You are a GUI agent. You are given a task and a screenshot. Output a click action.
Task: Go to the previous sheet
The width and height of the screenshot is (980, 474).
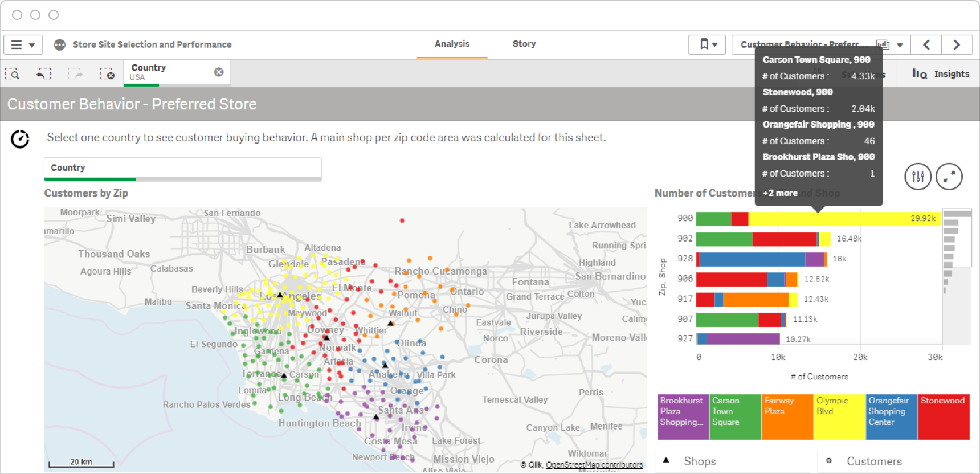coord(926,44)
